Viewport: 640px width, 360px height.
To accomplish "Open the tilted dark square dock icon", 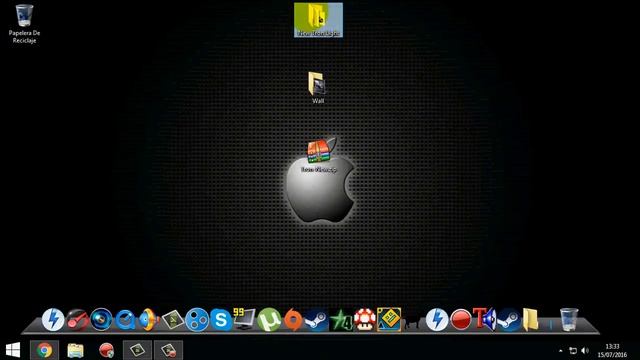I will [x=173, y=320].
